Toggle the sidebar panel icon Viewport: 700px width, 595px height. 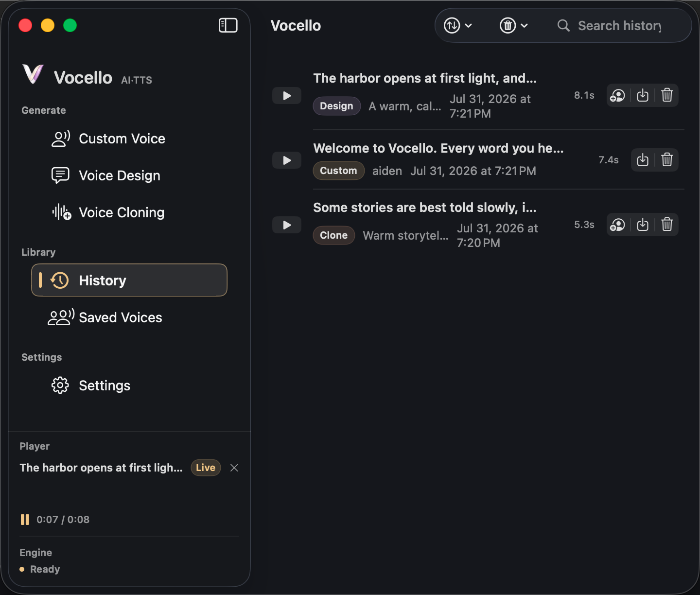[228, 25]
